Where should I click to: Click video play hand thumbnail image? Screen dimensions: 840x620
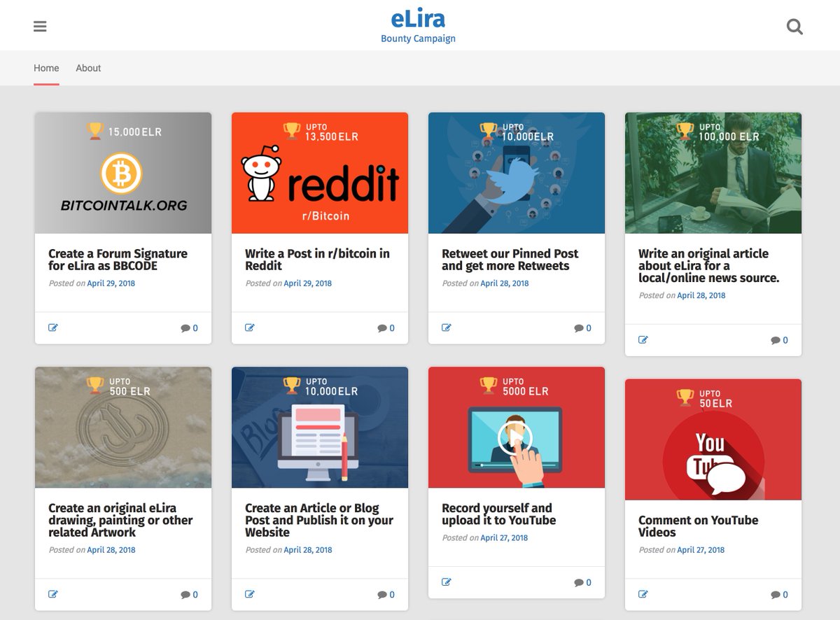[x=517, y=428]
